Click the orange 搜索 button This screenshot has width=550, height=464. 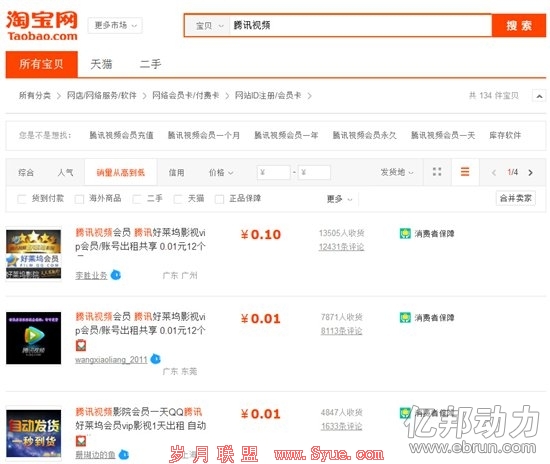[519, 25]
